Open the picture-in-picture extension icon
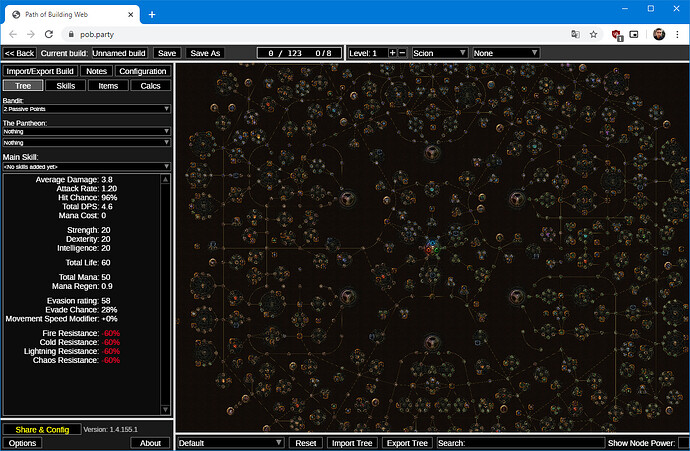This screenshot has width=690, height=451. 634,34
